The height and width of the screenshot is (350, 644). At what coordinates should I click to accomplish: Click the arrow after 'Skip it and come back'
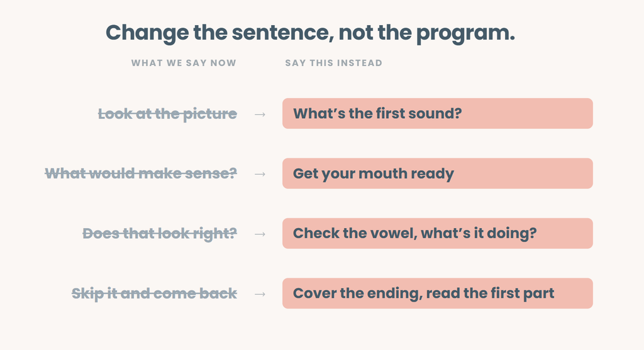point(260,294)
